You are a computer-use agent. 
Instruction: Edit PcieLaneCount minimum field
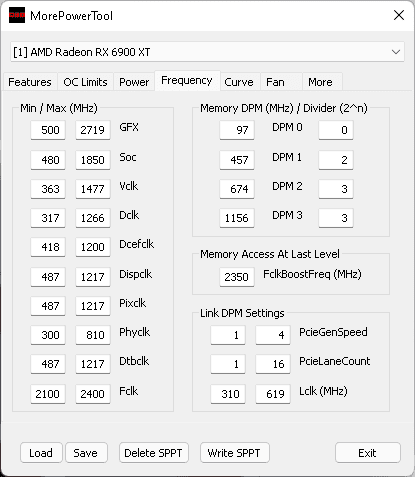pyautogui.click(x=228, y=364)
